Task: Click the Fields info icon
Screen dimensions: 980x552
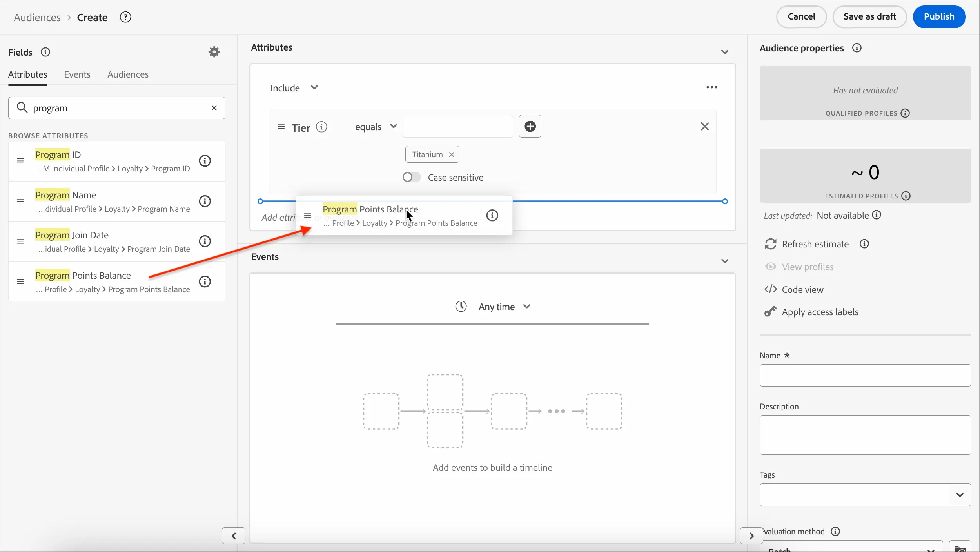Action: point(45,52)
